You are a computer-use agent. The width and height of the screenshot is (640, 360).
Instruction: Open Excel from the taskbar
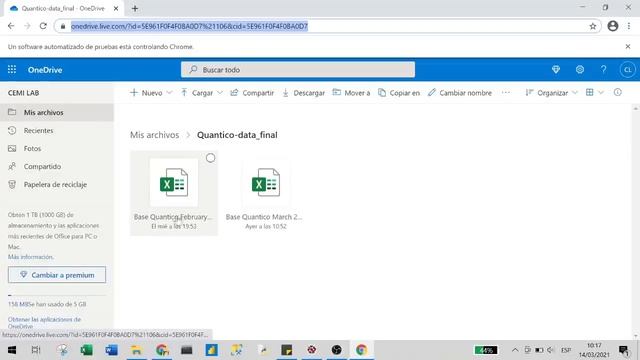pos(86,350)
